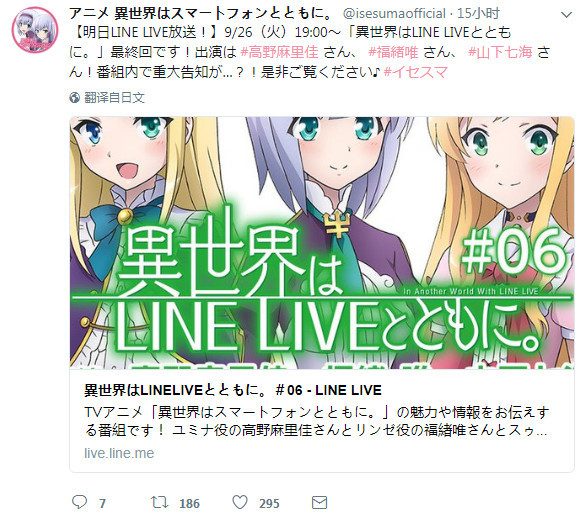This screenshot has width=586, height=517.
Task: Open the LINE LIVE #06 preview image
Action: pyautogui.click(x=322, y=242)
